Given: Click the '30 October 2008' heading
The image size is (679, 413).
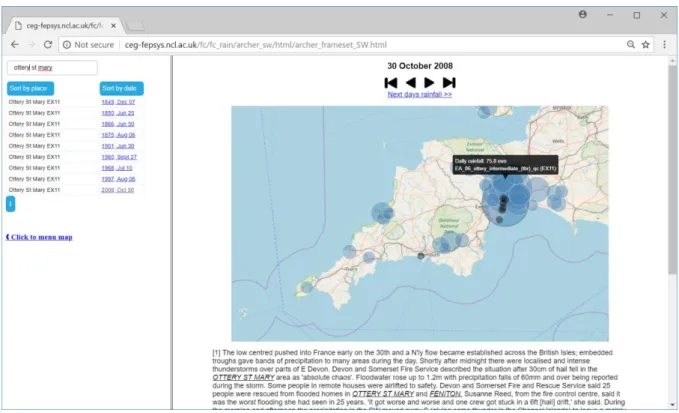Looking at the screenshot, I should click(420, 66).
